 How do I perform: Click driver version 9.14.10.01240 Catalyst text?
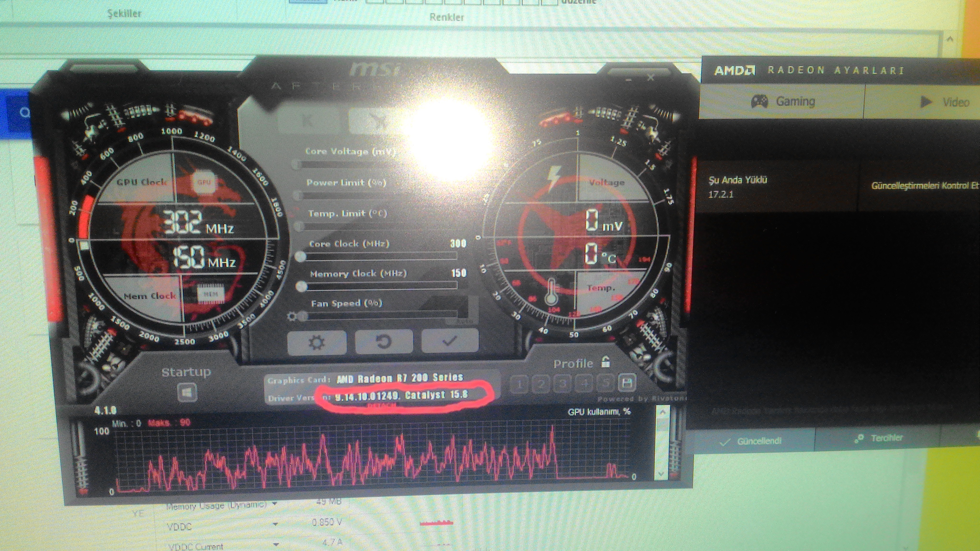coord(401,396)
